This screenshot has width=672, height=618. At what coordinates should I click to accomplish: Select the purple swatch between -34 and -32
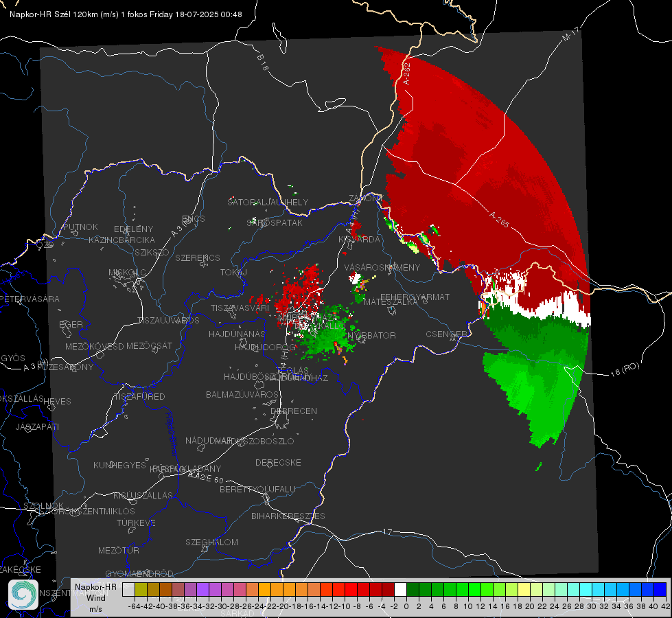click(202, 589)
